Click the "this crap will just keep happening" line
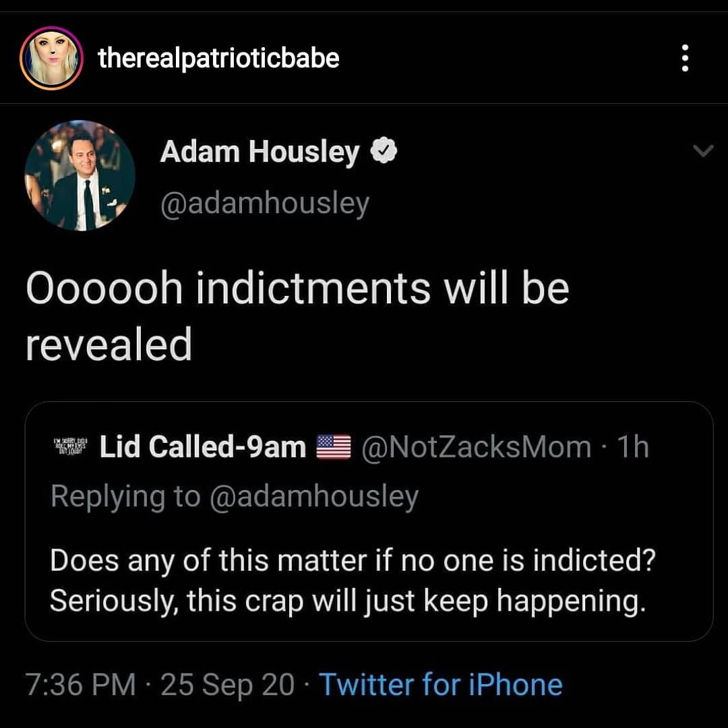The height and width of the screenshot is (728, 728). pos(347,601)
